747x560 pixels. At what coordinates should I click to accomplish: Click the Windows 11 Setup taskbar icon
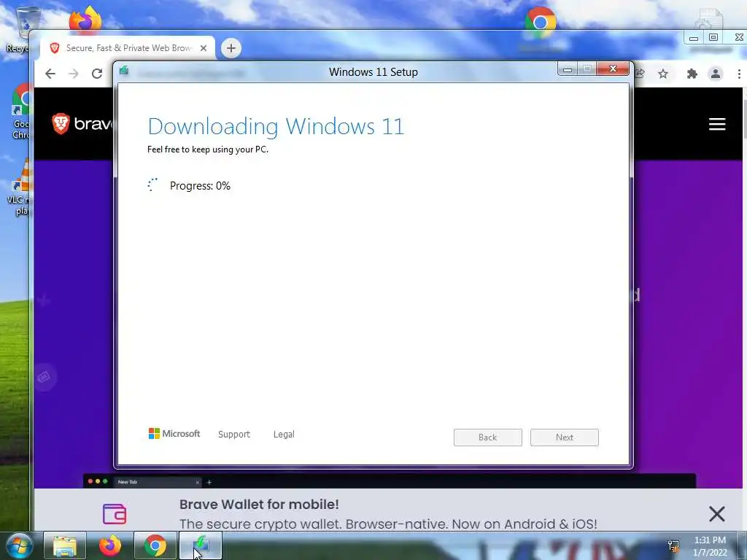click(x=201, y=546)
